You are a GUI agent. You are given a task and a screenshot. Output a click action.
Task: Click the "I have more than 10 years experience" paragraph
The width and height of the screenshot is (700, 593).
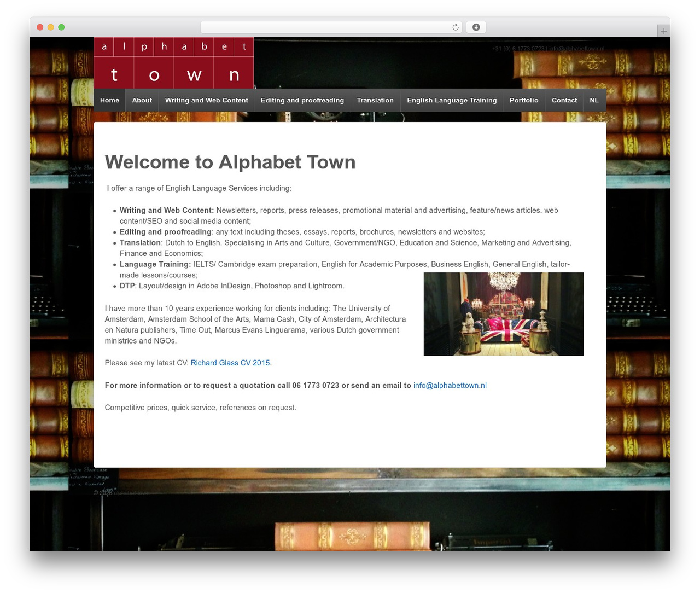[255, 324]
